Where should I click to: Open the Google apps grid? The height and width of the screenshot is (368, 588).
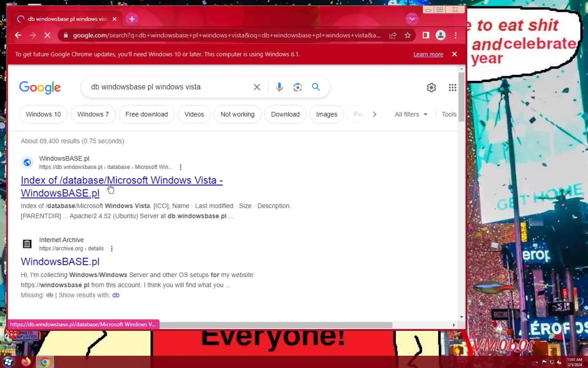(x=452, y=88)
